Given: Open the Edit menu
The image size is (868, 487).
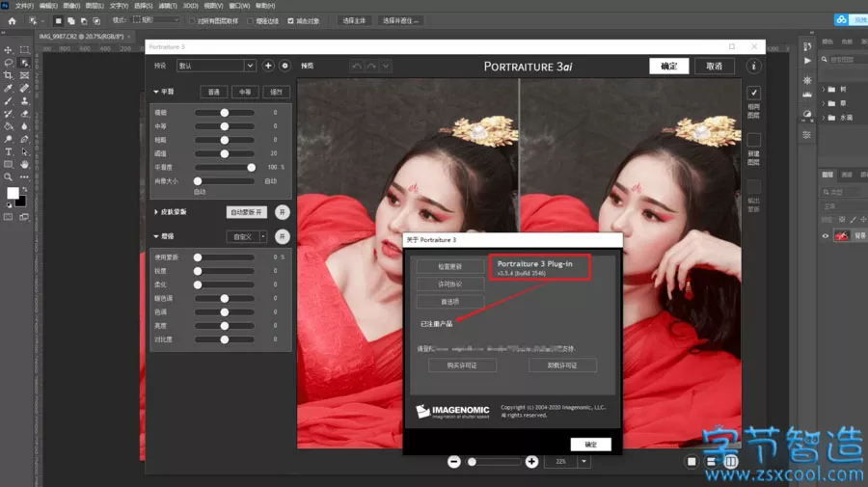Looking at the screenshot, I should (48, 6).
